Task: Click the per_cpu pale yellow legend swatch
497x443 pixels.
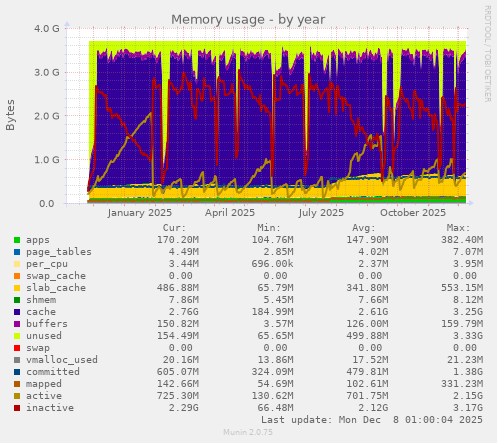Action: click(17, 264)
